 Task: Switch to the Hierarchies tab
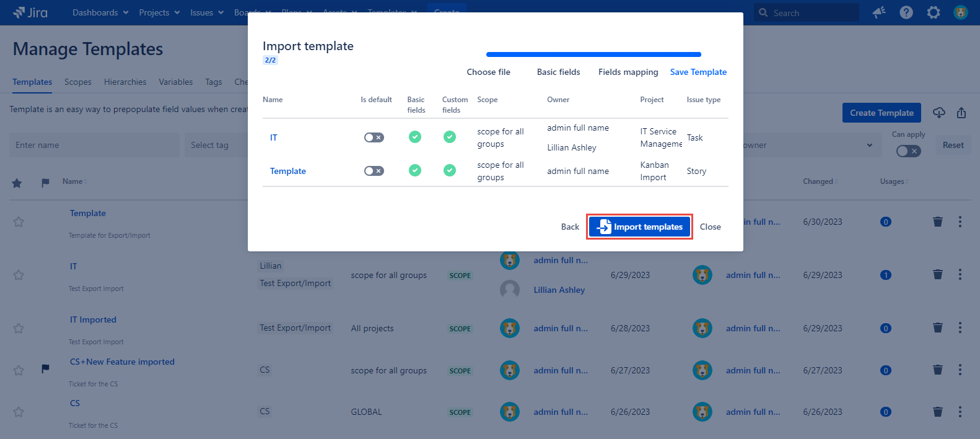[125, 82]
